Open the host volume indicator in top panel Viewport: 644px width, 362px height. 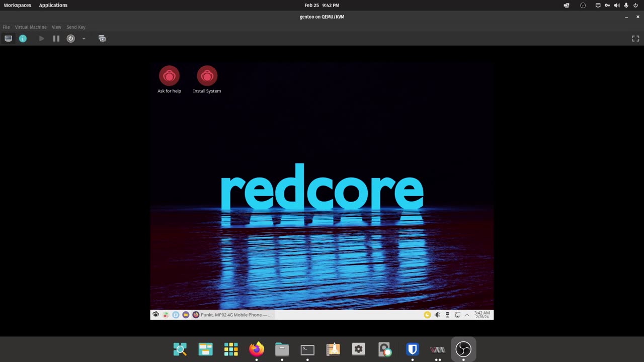click(617, 5)
